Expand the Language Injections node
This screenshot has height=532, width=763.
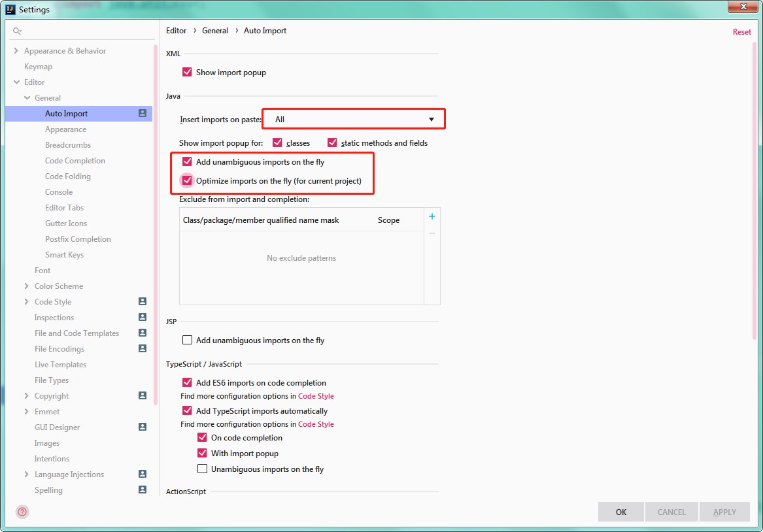pos(26,474)
